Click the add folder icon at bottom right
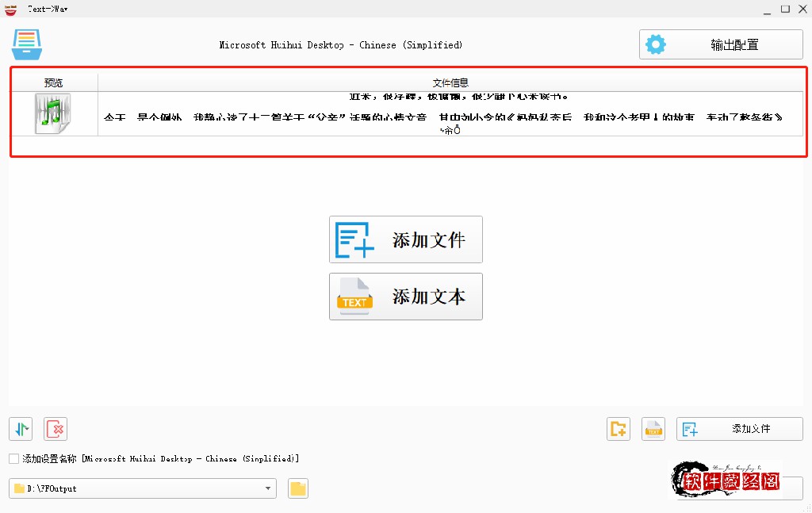This screenshot has height=513, width=812. tap(619, 429)
